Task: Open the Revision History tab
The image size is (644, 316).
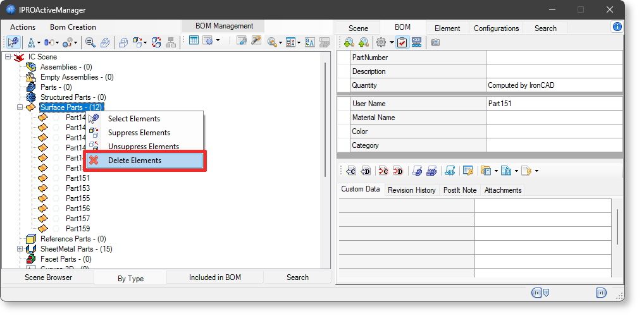Action: point(412,190)
